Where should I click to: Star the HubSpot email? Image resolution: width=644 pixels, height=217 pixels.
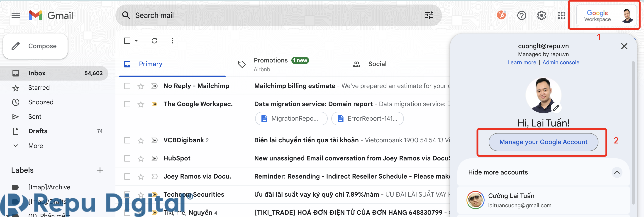pyautogui.click(x=141, y=159)
